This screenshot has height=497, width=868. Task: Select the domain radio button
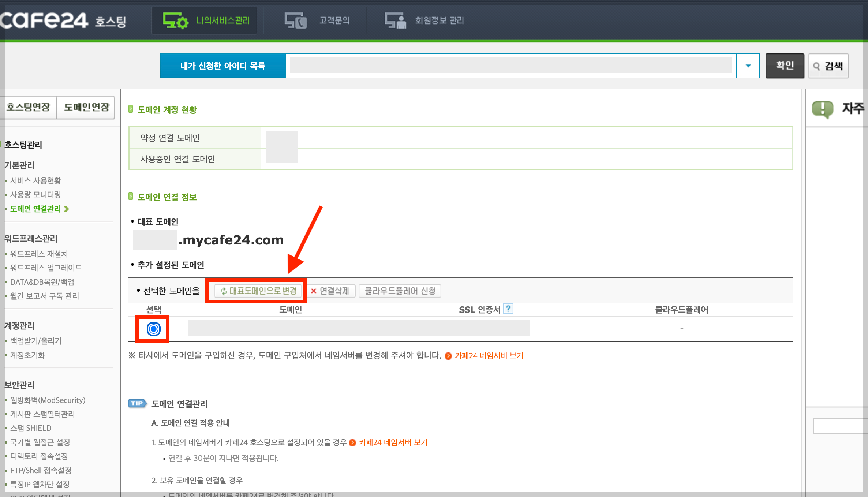click(153, 329)
